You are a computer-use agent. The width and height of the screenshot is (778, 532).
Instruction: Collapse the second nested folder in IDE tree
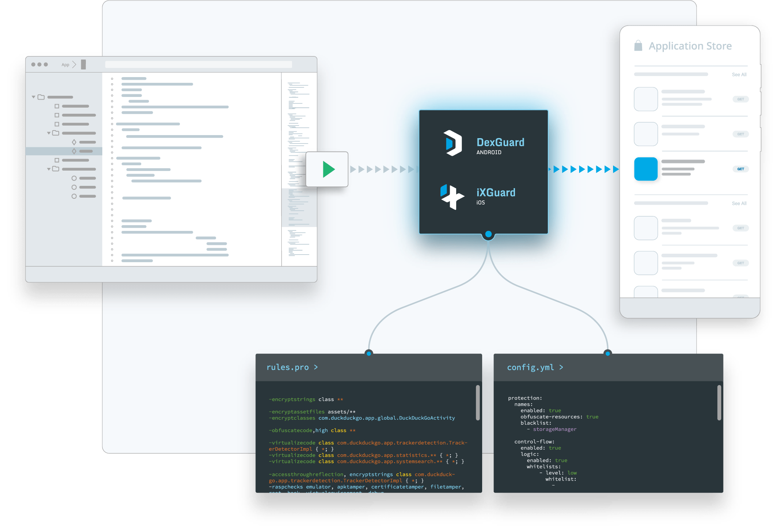pos(49,133)
